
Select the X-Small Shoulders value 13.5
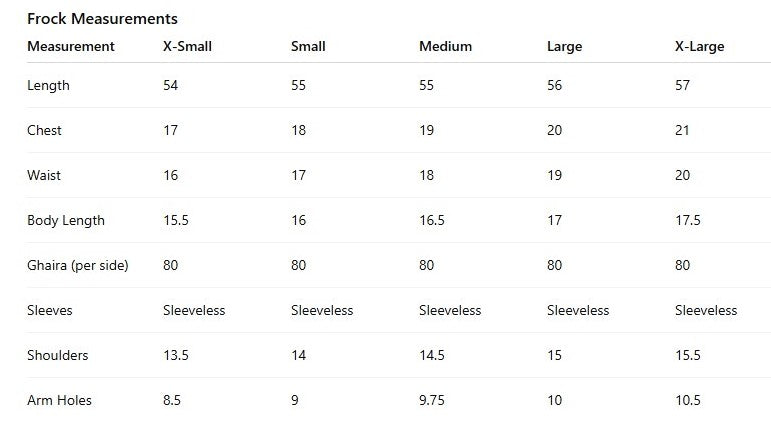click(175, 355)
